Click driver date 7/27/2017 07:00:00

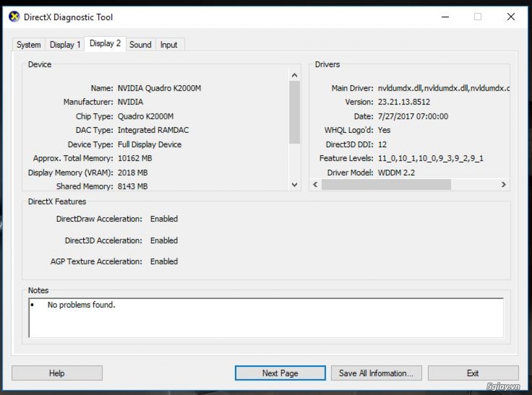(x=413, y=116)
